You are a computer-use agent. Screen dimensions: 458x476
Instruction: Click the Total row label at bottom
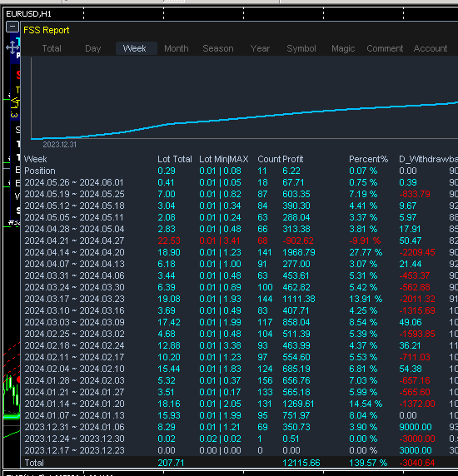[x=34, y=463]
